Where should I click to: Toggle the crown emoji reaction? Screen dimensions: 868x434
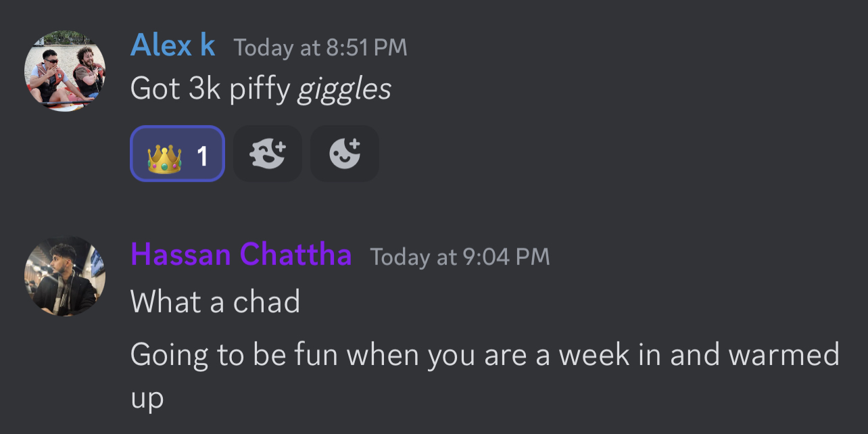[177, 153]
